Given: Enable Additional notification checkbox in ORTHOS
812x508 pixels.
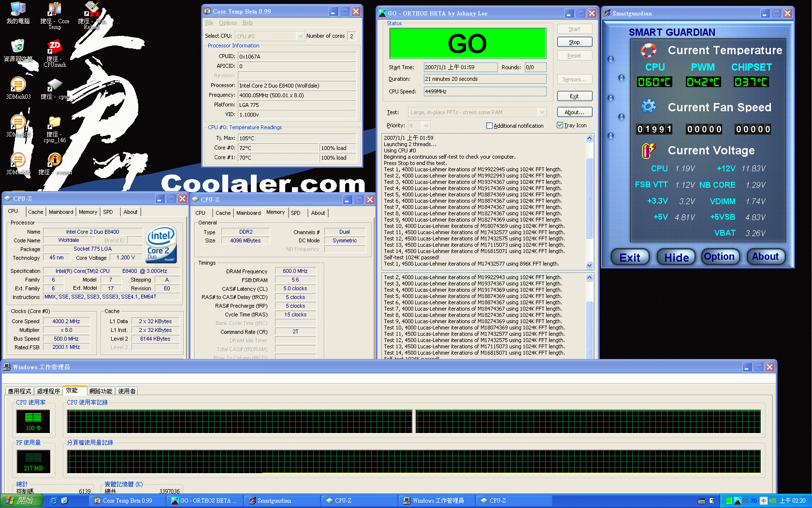Looking at the screenshot, I should click(489, 126).
